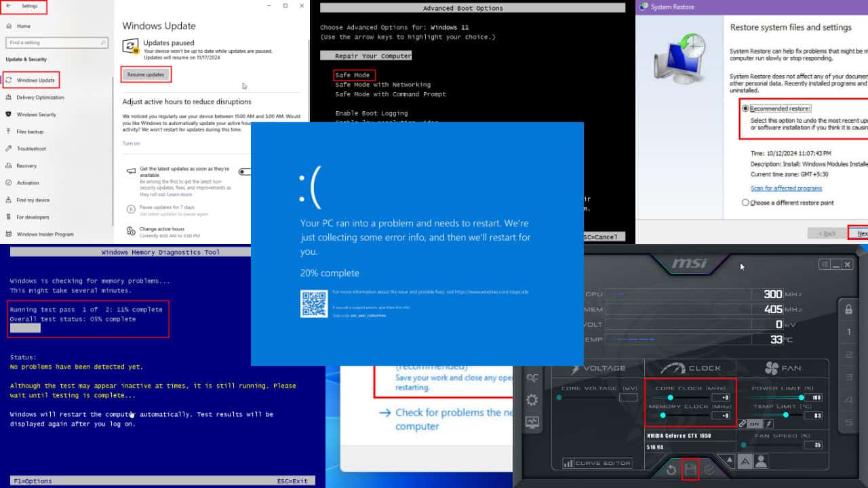Image resolution: width=868 pixels, height=488 pixels.
Task: Toggle Get the latest updates switch
Action: 244,172
